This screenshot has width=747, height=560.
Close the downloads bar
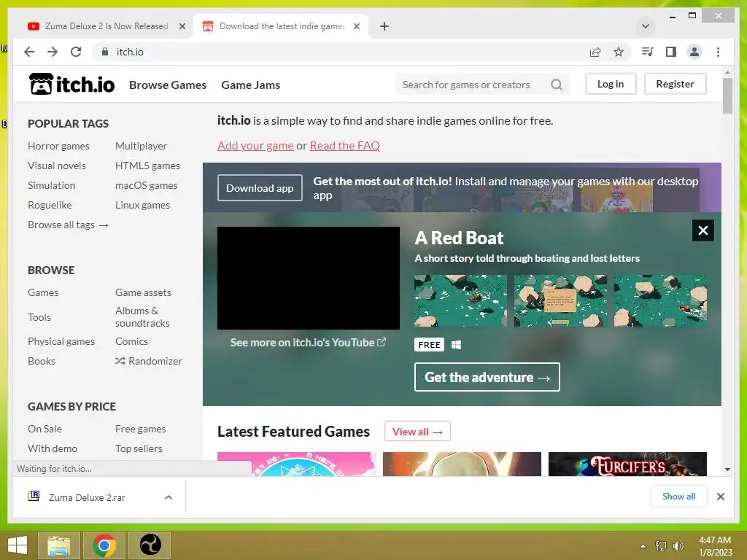(720, 497)
